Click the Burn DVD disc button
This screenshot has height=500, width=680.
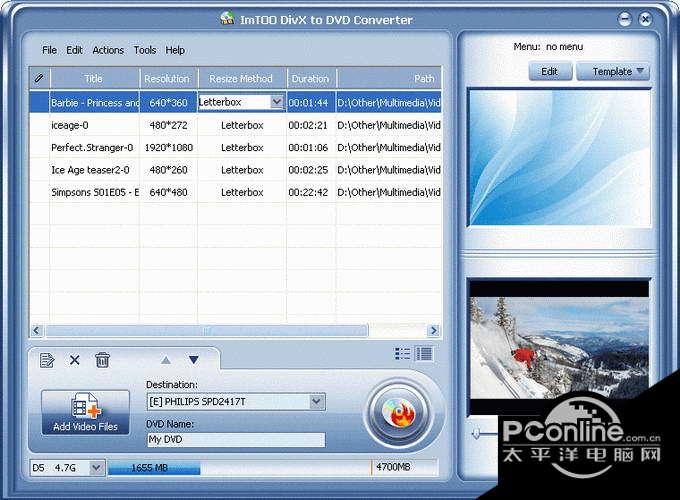pos(399,413)
